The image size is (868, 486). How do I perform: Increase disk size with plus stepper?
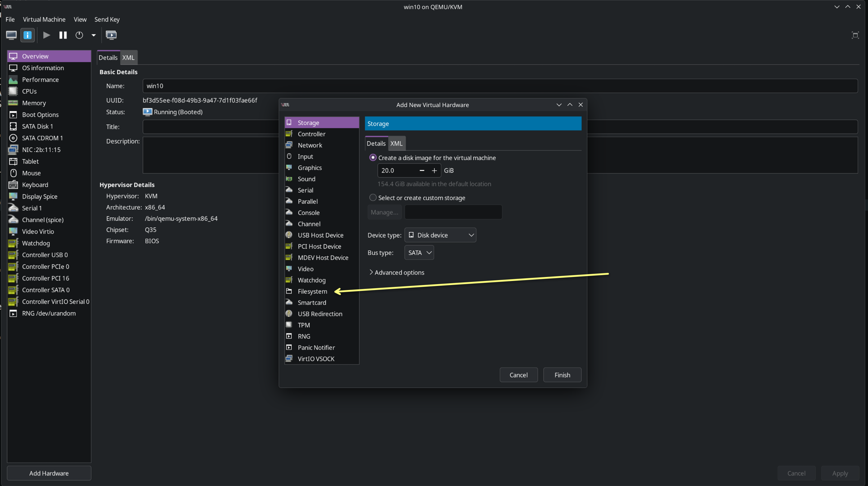[434, 171]
